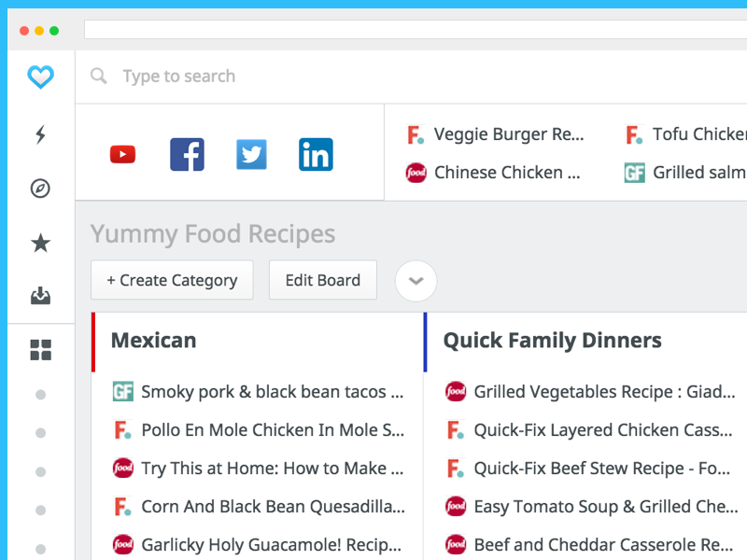Click the + Create Category button
This screenshot has width=747, height=560.
point(172,280)
